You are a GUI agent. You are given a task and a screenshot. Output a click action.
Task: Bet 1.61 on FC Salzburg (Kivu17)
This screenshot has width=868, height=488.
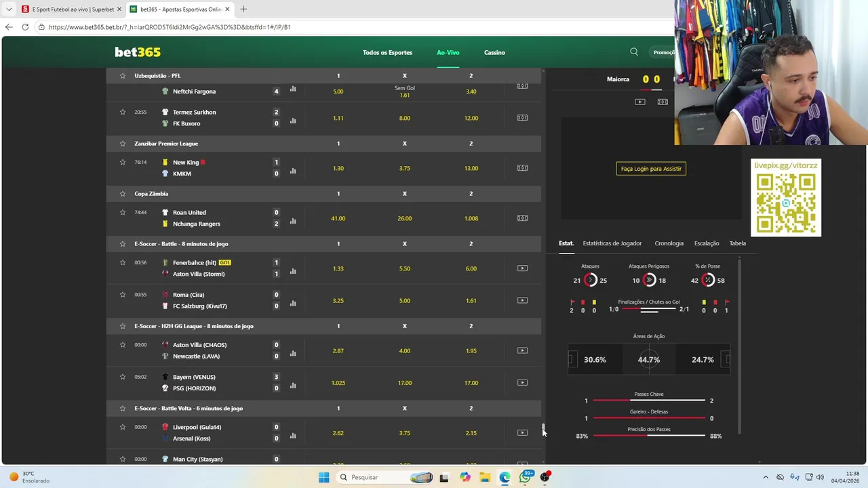pos(471,300)
